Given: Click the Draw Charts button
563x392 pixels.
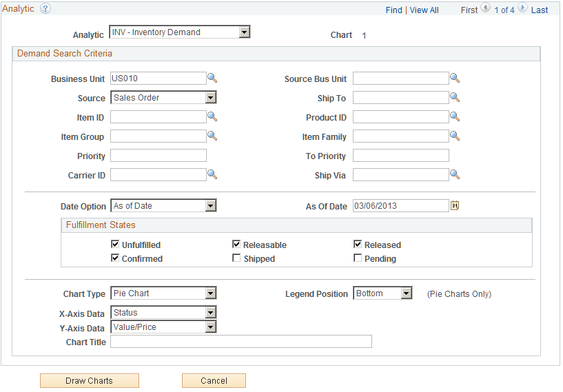Looking at the screenshot, I should pyautogui.click(x=90, y=380).
